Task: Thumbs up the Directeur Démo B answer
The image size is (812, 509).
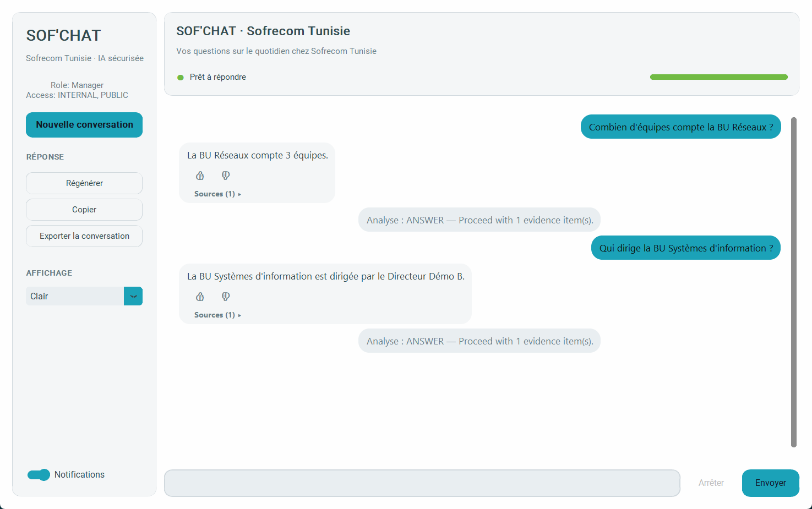Action: pyautogui.click(x=200, y=297)
